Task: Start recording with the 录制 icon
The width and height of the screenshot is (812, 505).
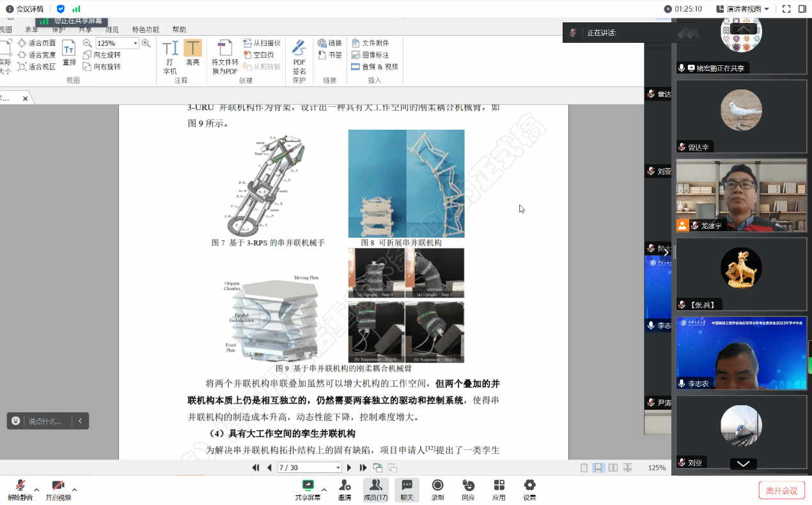Action: pos(438,489)
